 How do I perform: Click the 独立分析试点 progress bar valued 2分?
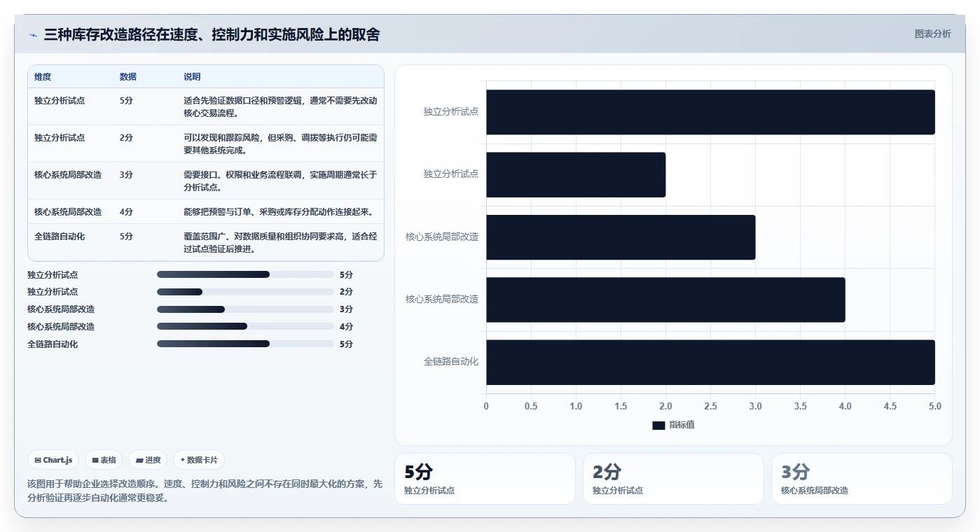245,292
